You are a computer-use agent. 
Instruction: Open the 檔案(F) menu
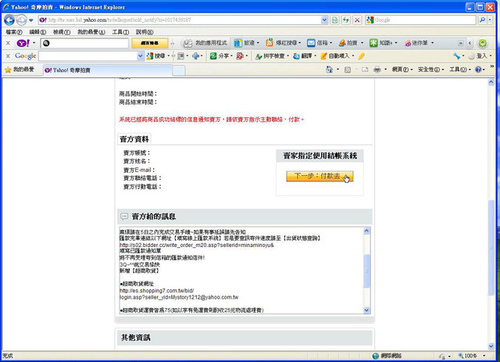click(x=14, y=32)
